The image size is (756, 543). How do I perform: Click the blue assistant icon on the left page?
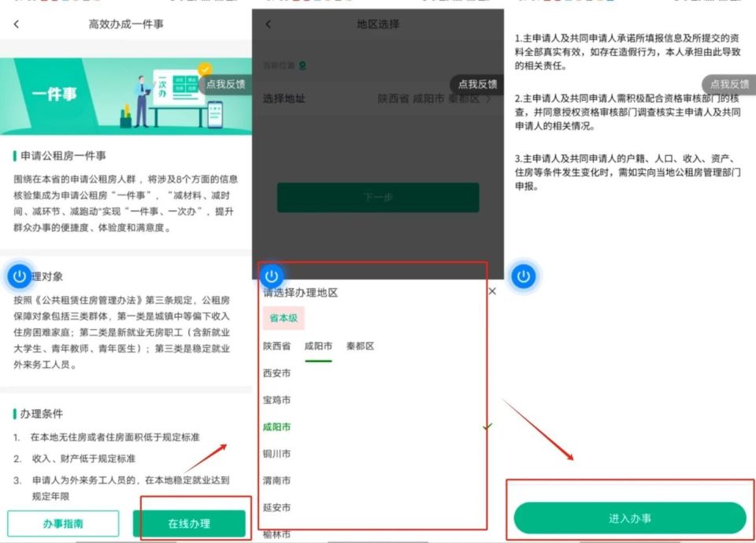(19, 276)
